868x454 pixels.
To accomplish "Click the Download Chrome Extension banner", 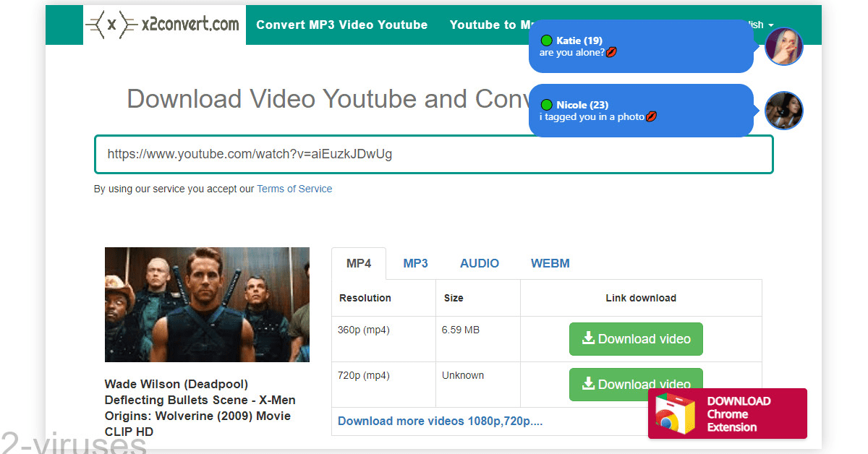I will click(727, 414).
